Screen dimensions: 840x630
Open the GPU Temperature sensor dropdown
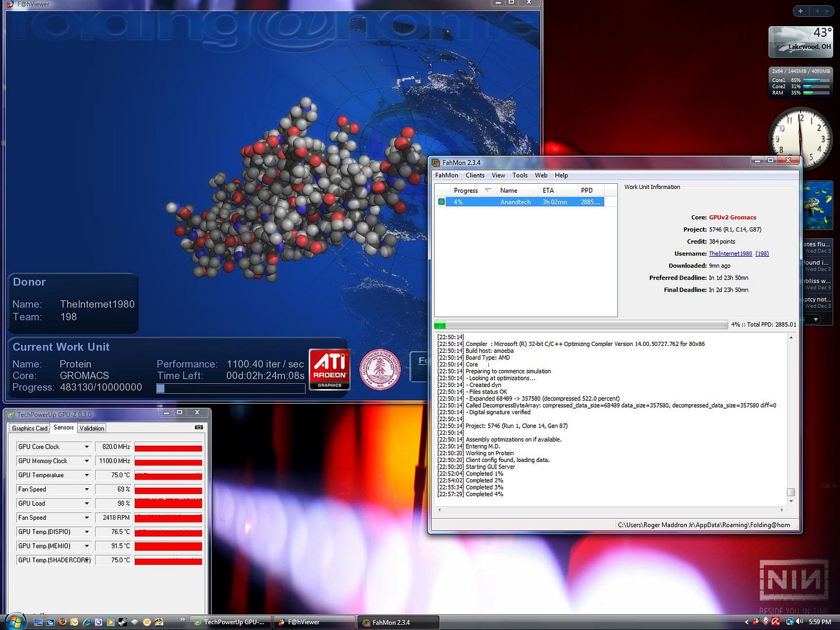87,475
